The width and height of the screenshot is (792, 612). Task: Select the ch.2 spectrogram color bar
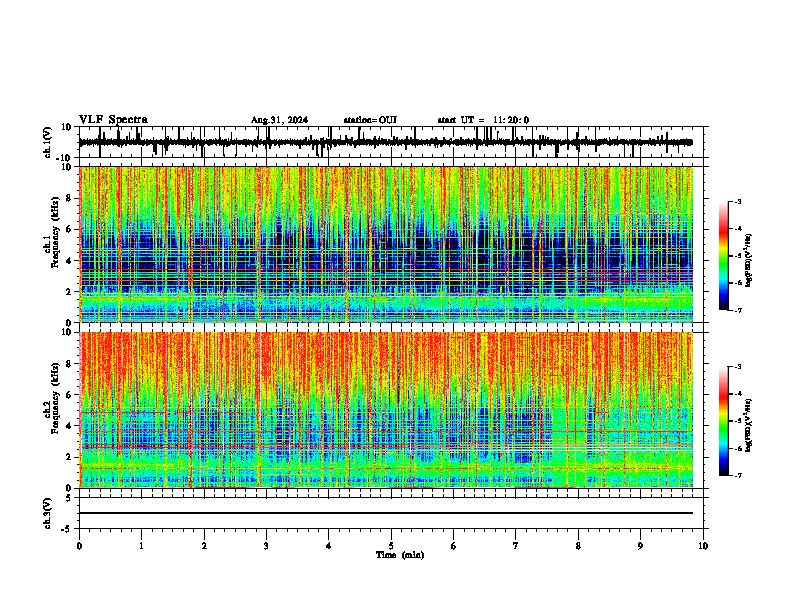[x=723, y=421]
